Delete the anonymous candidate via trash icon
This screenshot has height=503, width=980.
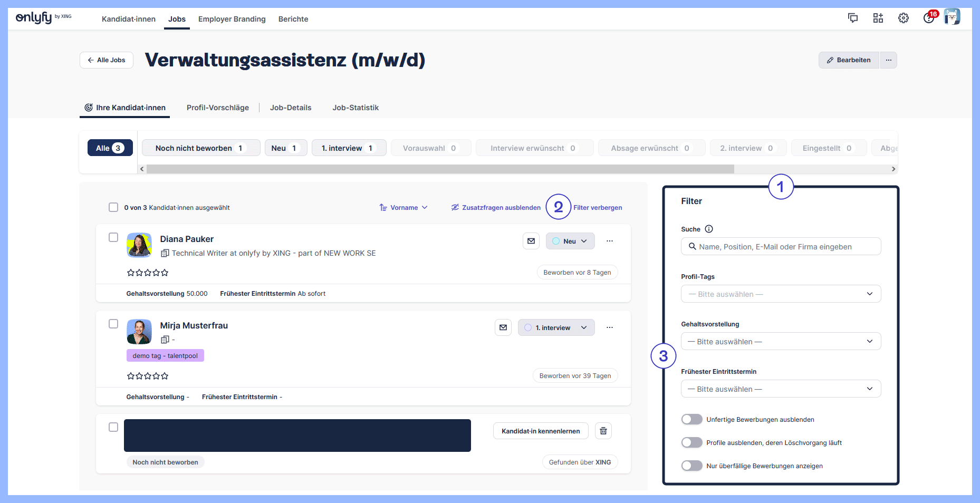point(603,431)
